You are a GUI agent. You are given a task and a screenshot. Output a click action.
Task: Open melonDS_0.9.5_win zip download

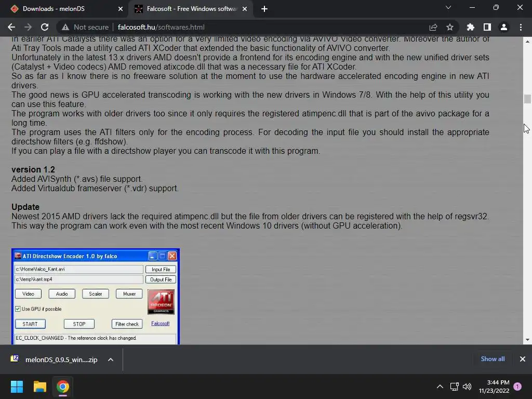click(x=61, y=360)
